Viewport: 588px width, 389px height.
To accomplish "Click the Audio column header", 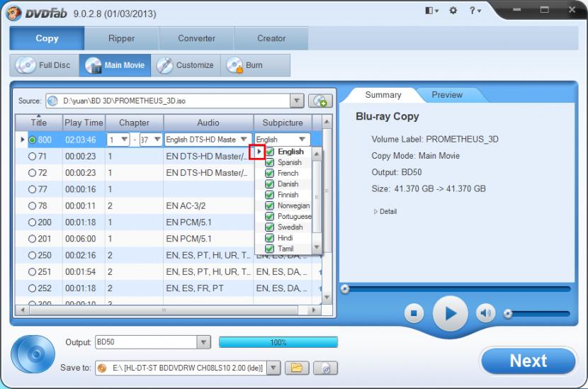I will (x=208, y=123).
